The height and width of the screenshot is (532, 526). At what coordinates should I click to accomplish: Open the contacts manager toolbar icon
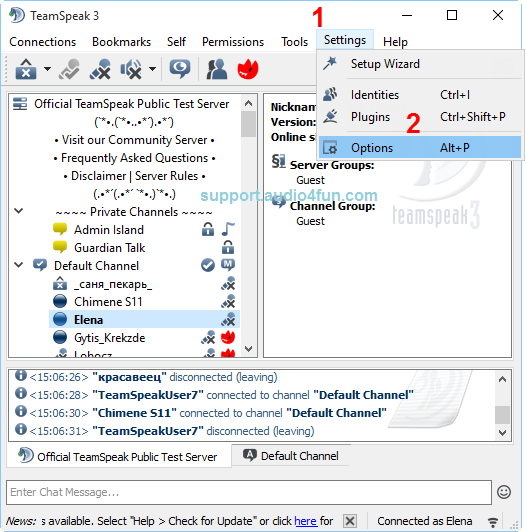pos(217,69)
